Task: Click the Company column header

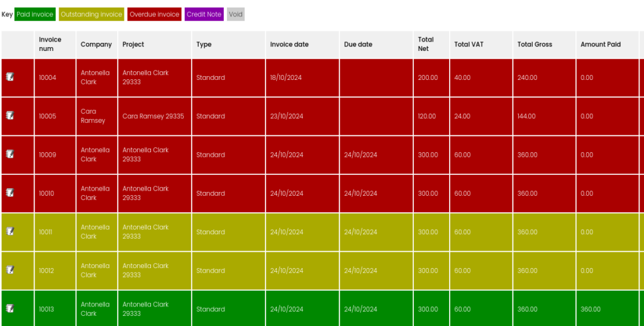Action: tap(96, 45)
